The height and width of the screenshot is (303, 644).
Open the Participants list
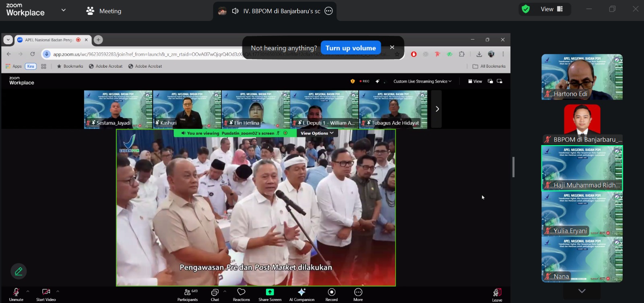point(188,294)
